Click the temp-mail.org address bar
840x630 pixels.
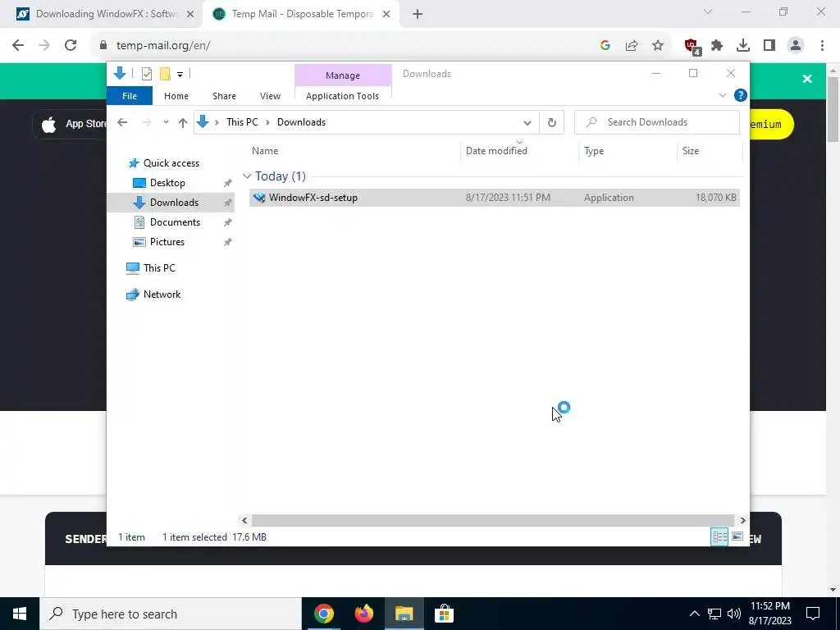343,46
